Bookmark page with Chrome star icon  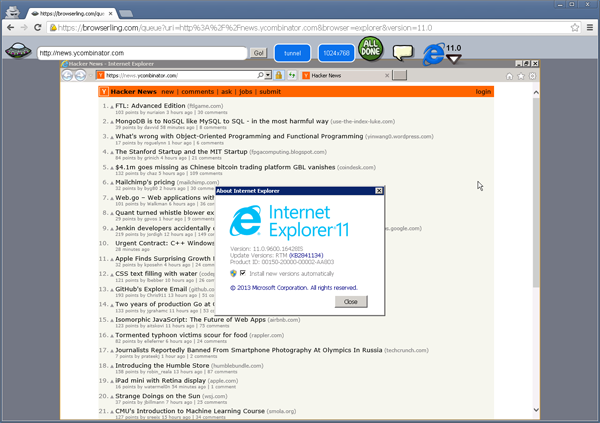[575, 27]
